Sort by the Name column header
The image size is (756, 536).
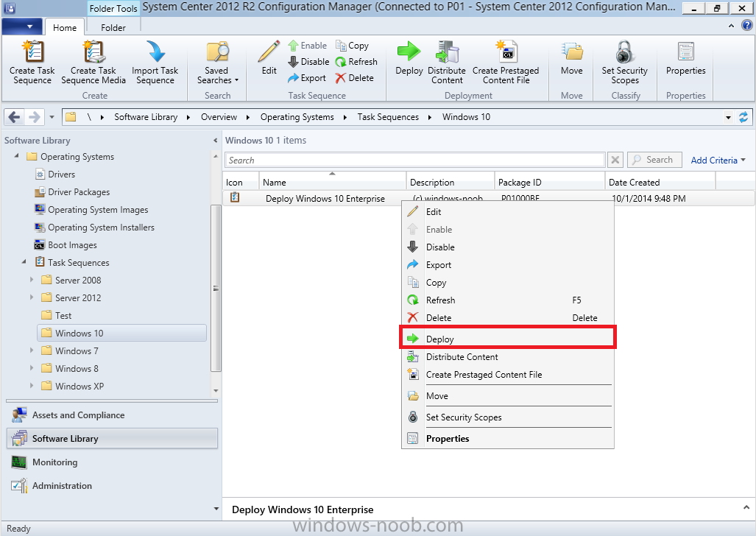pos(332,182)
